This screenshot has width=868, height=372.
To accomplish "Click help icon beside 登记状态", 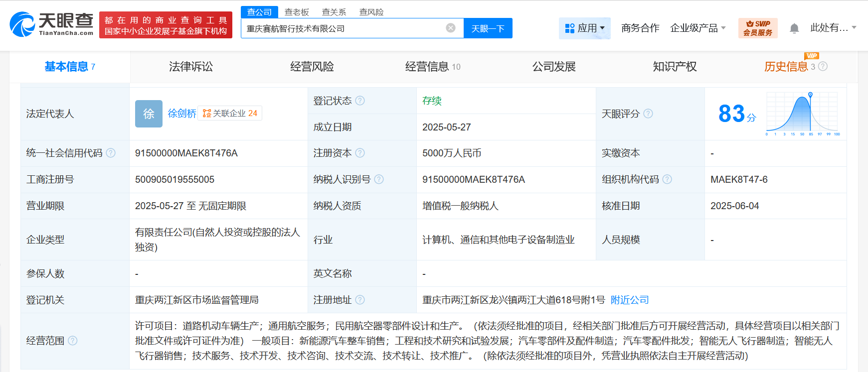I will pyautogui.click(x=360, y=101).
